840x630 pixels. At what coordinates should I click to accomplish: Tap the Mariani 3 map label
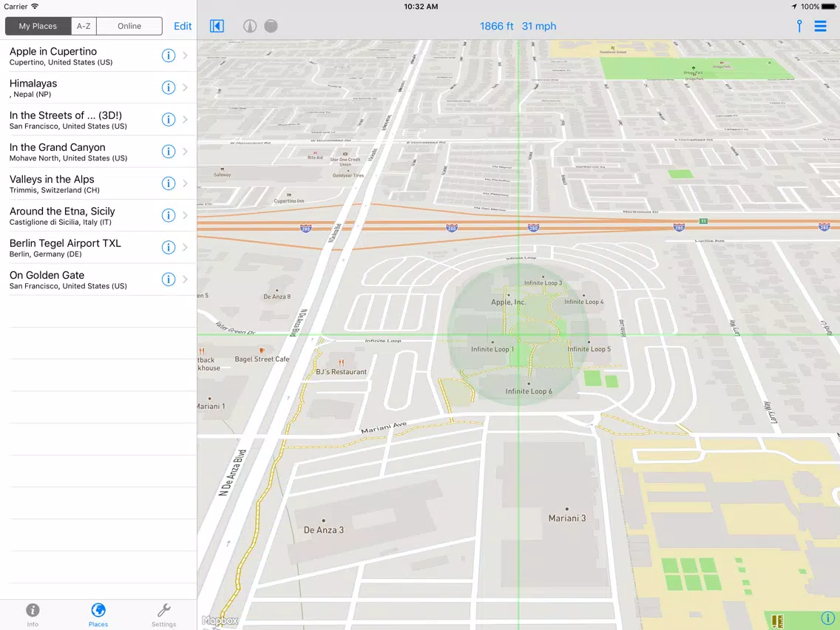(567, 518)
